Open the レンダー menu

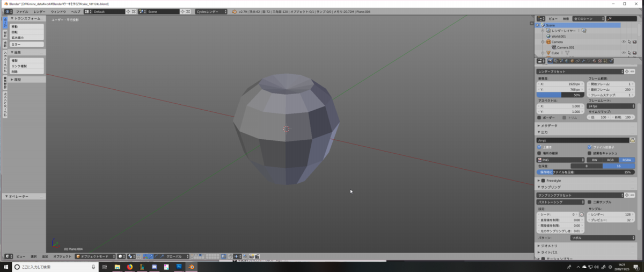coord(39,11)
